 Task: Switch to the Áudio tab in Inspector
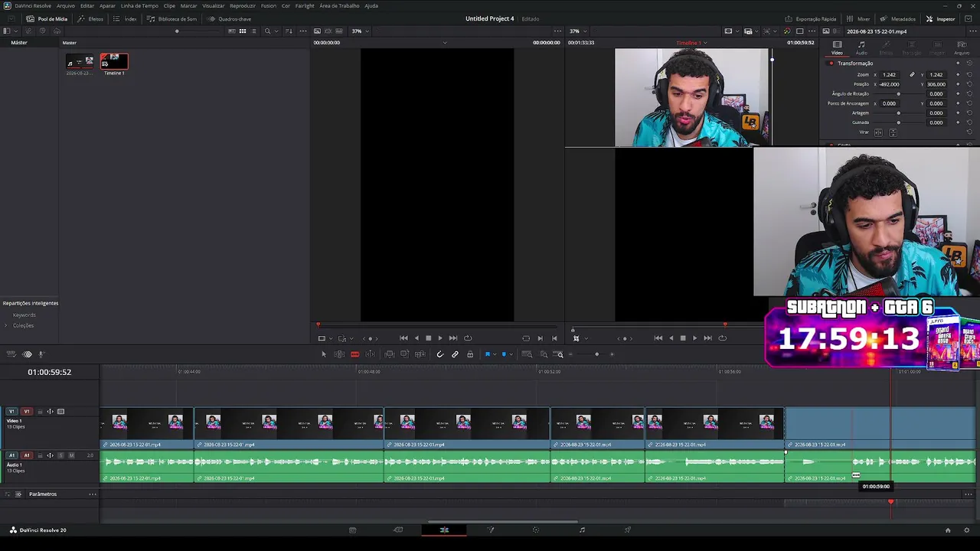click(x=861, y=47)
